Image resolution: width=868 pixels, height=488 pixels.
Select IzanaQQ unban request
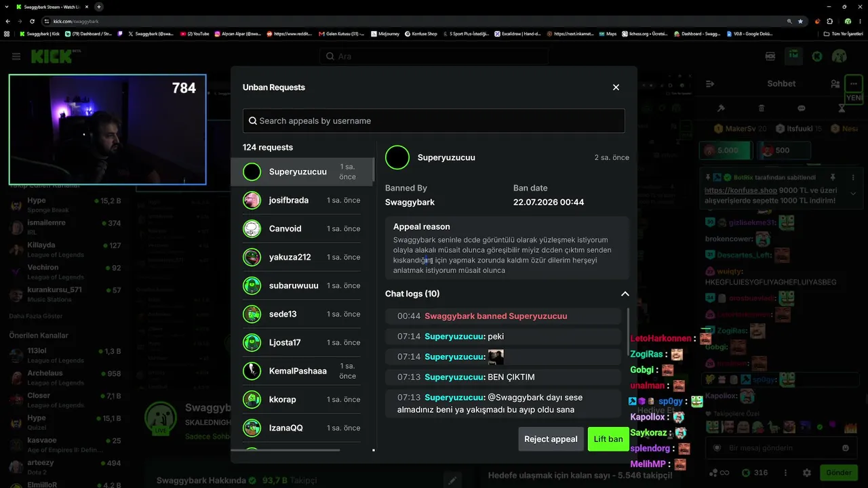(x=302, y=428)
